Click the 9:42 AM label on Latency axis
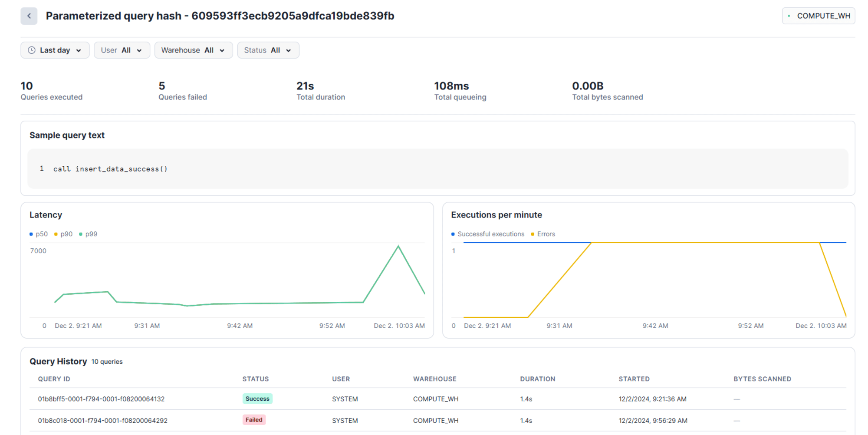This screenshot has height=435, width=868. point(240,326)
